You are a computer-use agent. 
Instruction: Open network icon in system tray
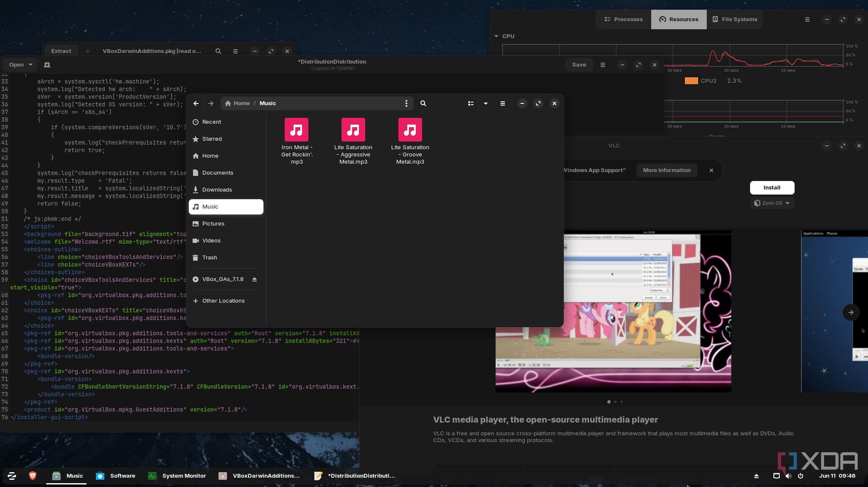[x=776, y=476]
